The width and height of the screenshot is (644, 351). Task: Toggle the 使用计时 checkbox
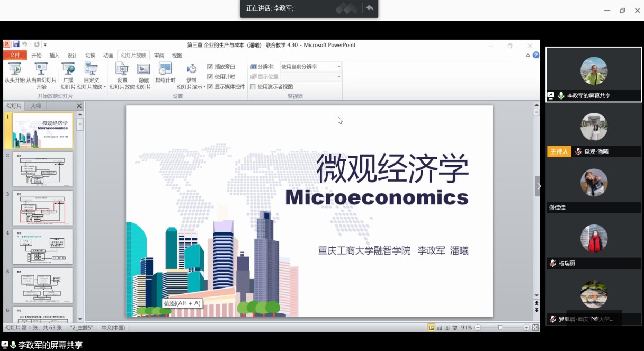pyautogui.click(x=210, y=77)
